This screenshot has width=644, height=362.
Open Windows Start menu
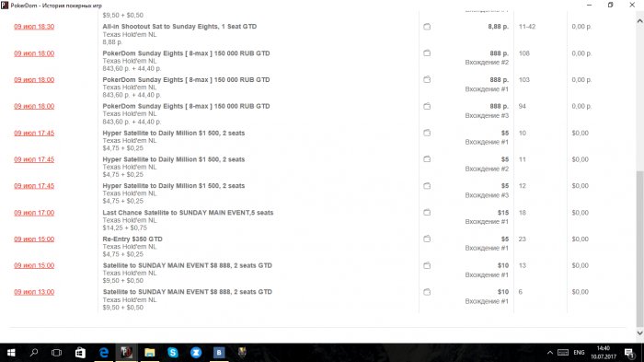[11, 353]
